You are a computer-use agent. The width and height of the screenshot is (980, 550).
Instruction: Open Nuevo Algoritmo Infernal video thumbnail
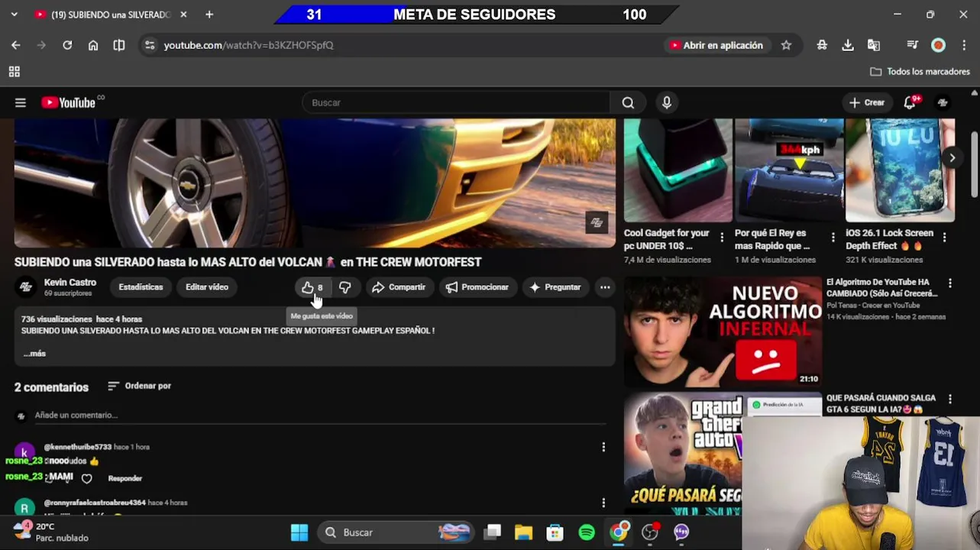723,332
